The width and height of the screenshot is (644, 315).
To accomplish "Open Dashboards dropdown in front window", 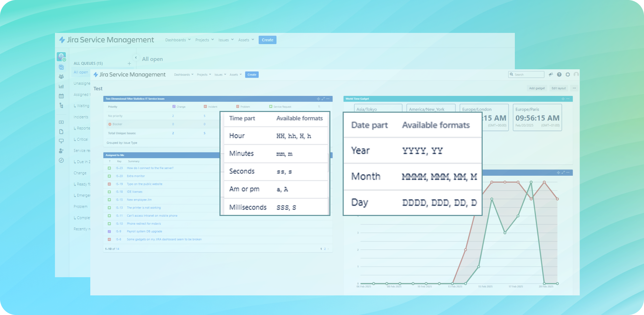I will 184,75.
